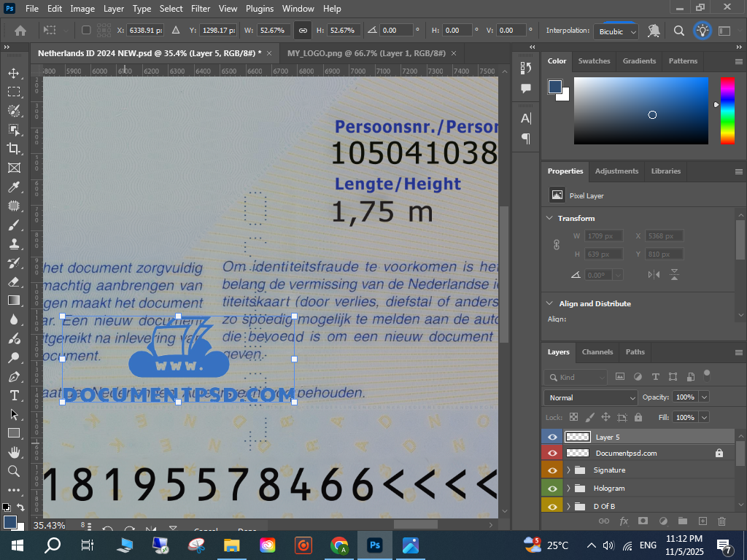Open the Filter menu
747x560 pixels.
(200, 9)
